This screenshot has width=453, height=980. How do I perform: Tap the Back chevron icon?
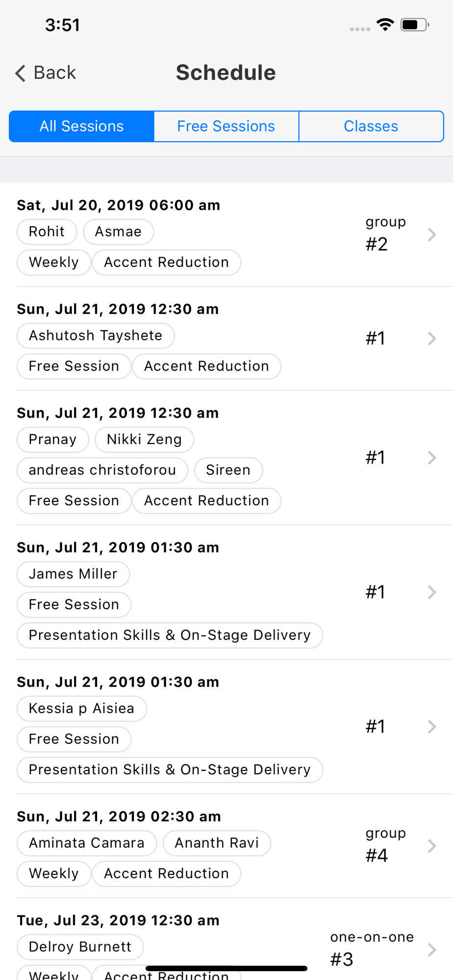(20, 73)
